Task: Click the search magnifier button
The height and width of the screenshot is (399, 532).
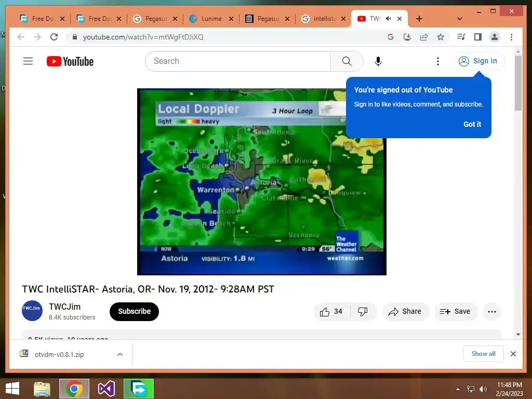Action: click(x=347, y=61)
